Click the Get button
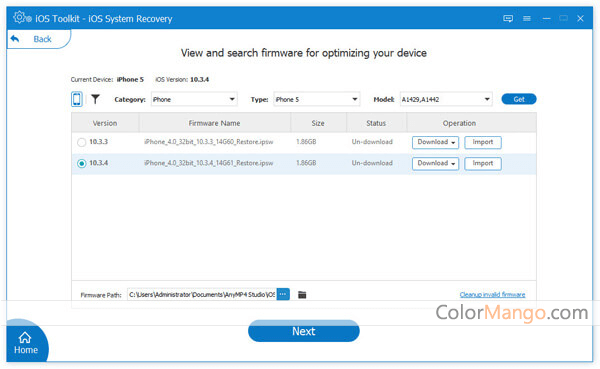The height and width of the screenshot is (369, 600). click(x=519, y=99)
